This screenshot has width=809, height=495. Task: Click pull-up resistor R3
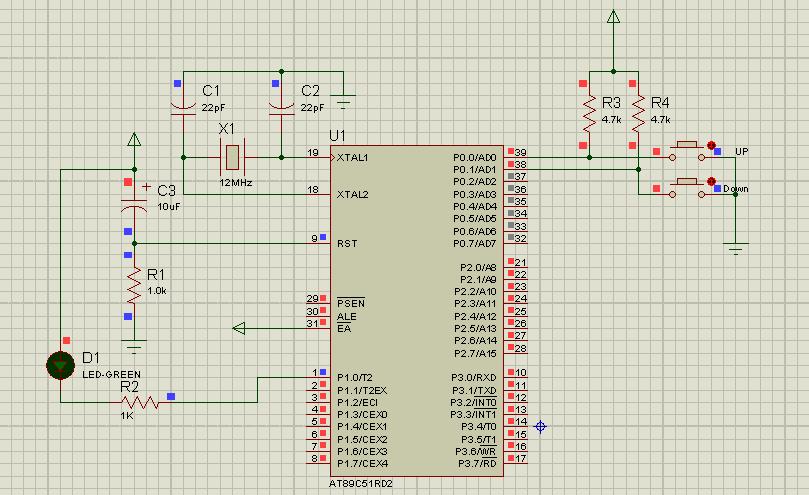click(588, 113)
